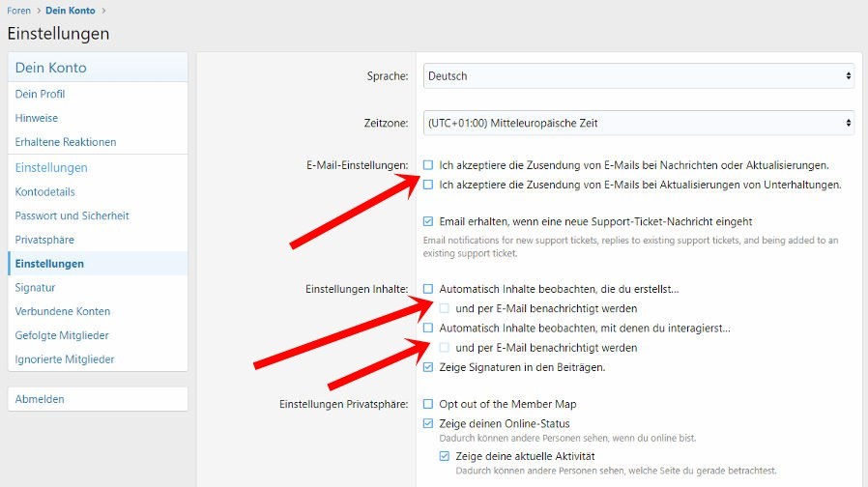Enable E-Mails bei Nachrichten oder Aktualisierungen checkbox
This screenshot has height=487, width=868.
pyautogui.click(x=428, y=165)
